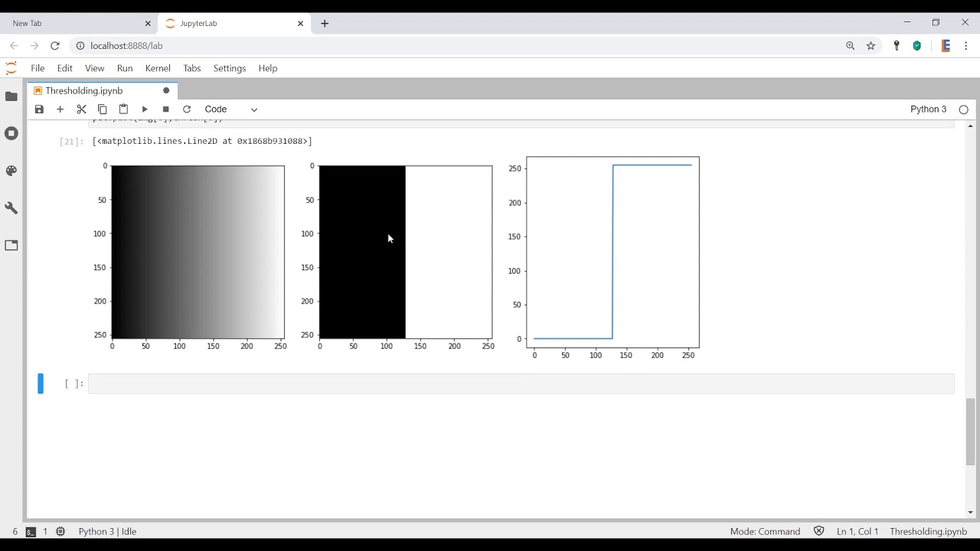Open the File menu
The width and height of the screenshot is (980, 551).
pos(38,68)
